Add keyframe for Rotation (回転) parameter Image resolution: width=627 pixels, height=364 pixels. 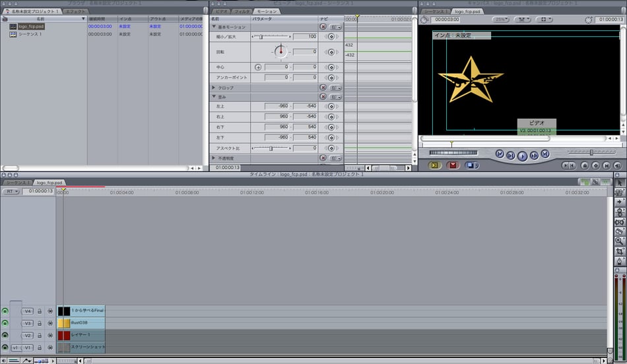click(x=331, y=52)
